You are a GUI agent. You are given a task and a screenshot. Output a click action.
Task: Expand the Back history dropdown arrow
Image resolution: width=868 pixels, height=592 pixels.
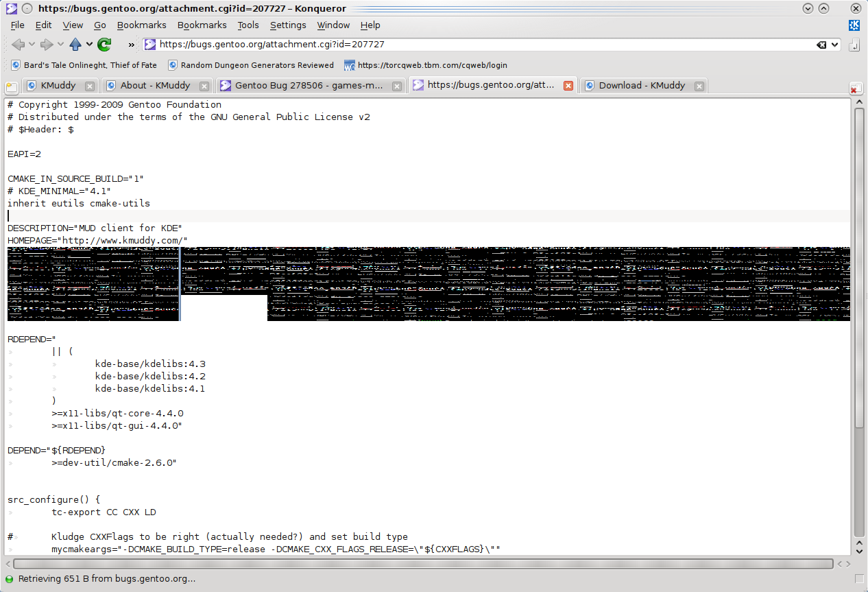coord(32,45)
